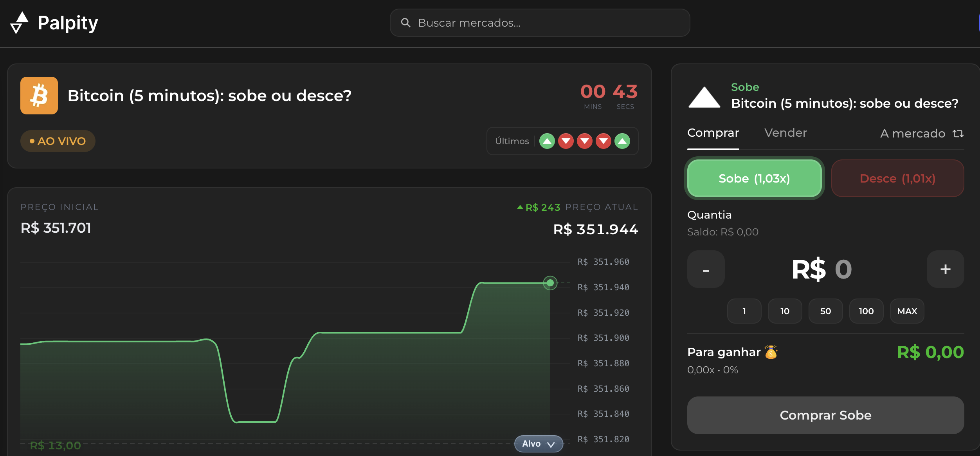Add 1 to the amount
This screenshot has height=456, width=980.
pos(744,311)
